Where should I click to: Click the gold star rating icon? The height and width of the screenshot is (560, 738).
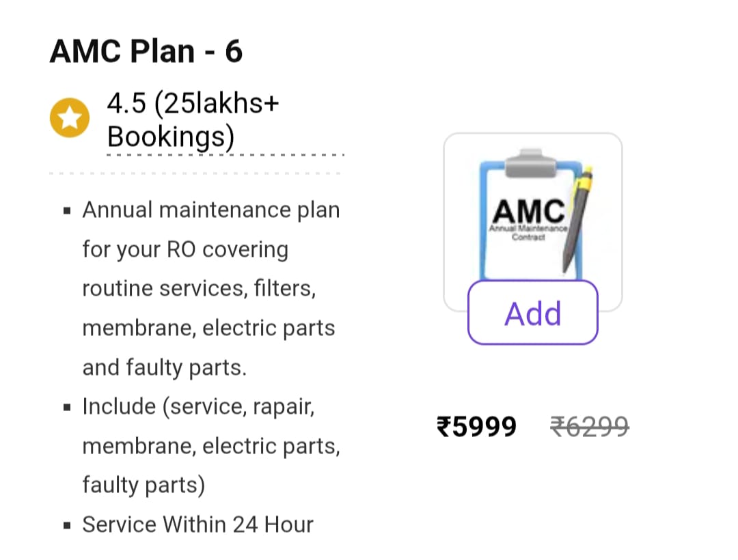point(69,118)
